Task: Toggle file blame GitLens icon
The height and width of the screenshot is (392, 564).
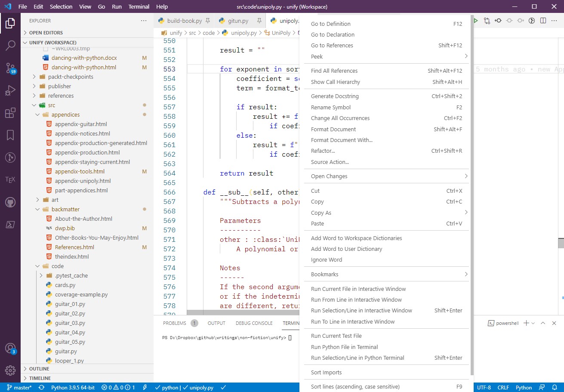Action: click(x=532, y=21)
